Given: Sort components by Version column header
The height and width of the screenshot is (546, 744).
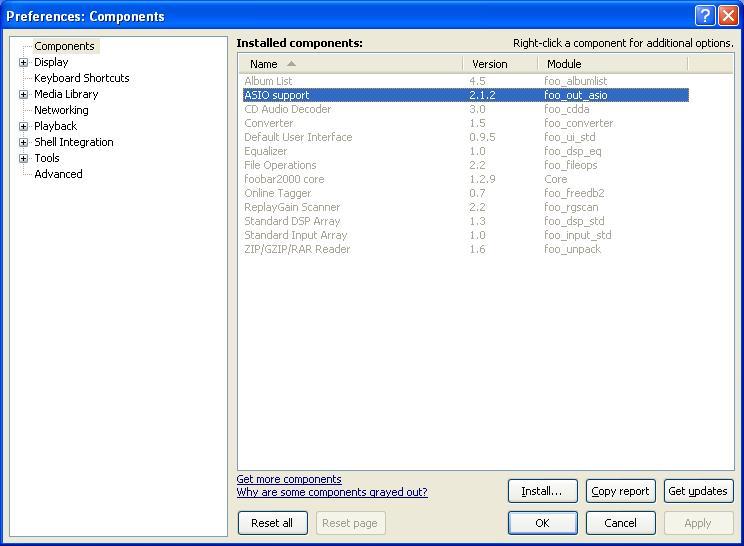Looking at the screenshot, I should [x=500, y=64].
